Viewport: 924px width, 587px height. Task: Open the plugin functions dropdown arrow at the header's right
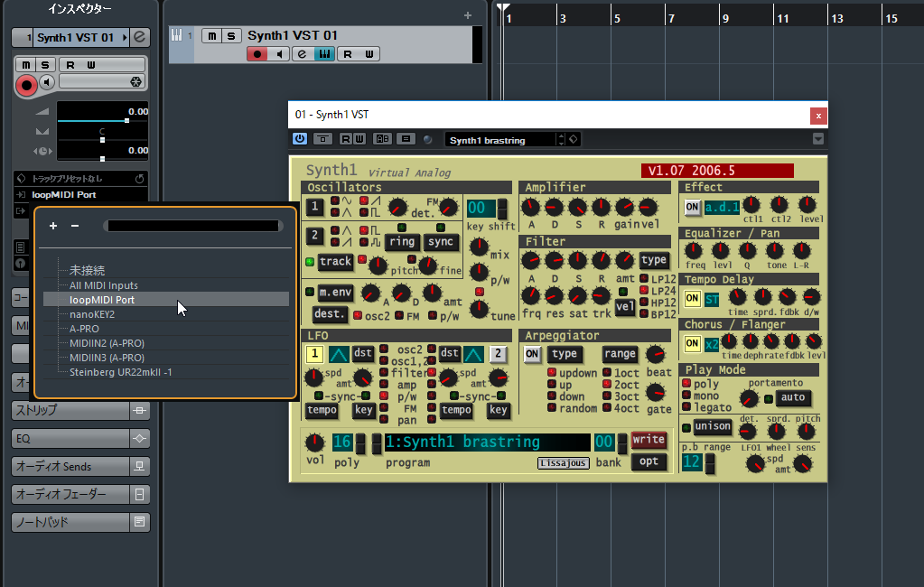point(818,139)
